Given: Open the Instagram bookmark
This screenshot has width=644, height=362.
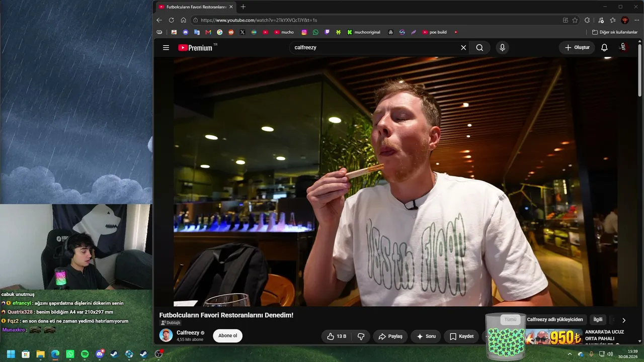Looking at the screenshot, I should click(x=304, y=32).
